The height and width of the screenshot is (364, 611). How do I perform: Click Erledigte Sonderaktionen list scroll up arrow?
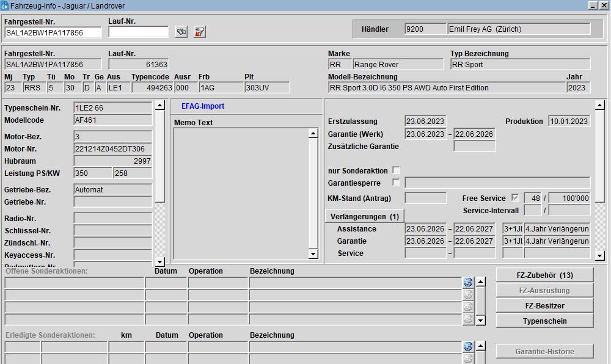(x=480, y=345)
